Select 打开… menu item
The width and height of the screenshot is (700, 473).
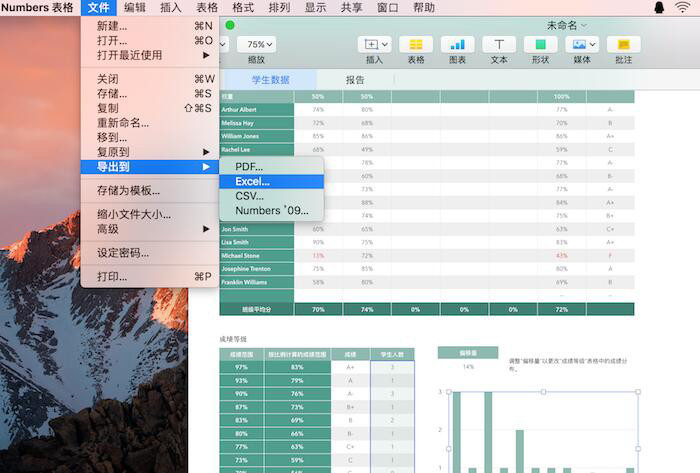tap(150, 40)
